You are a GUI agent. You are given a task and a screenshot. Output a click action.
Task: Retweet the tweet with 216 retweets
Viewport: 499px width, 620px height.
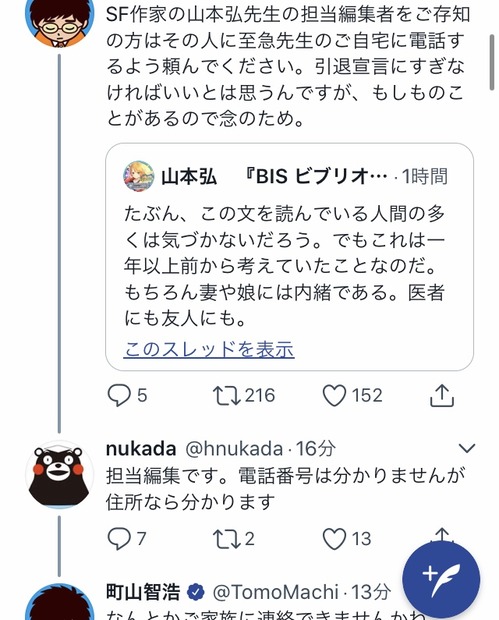pyautogui.click(x=227, y=396)
